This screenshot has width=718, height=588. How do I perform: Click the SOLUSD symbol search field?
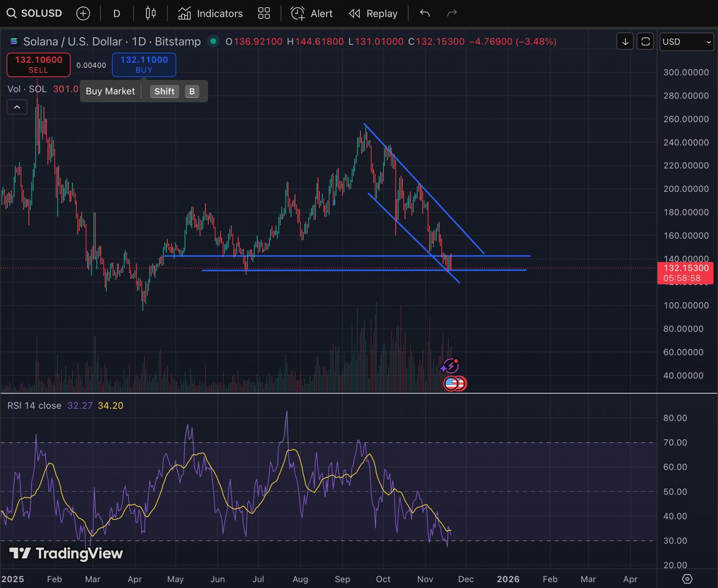coord(35,13)
